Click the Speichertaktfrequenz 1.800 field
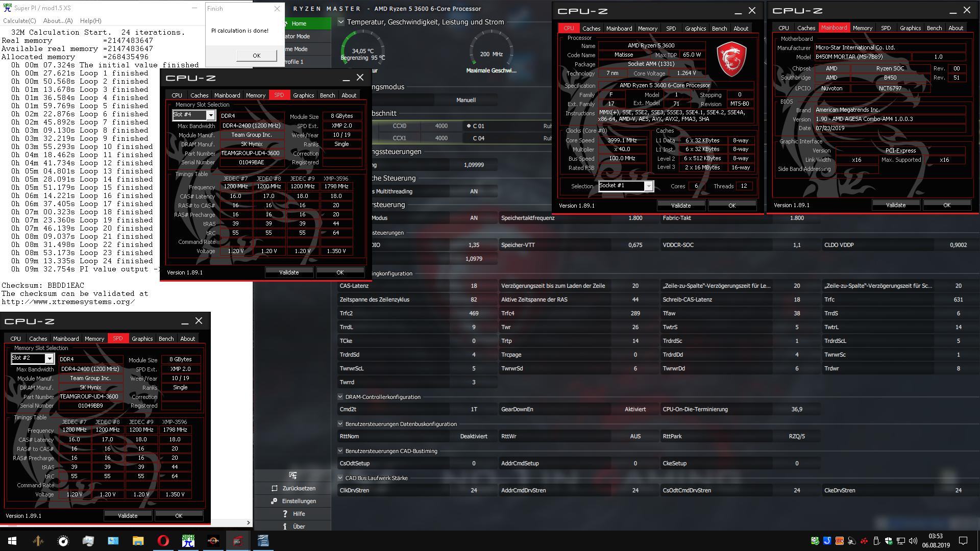The image size is (980, 551). (x=635, y=218)
